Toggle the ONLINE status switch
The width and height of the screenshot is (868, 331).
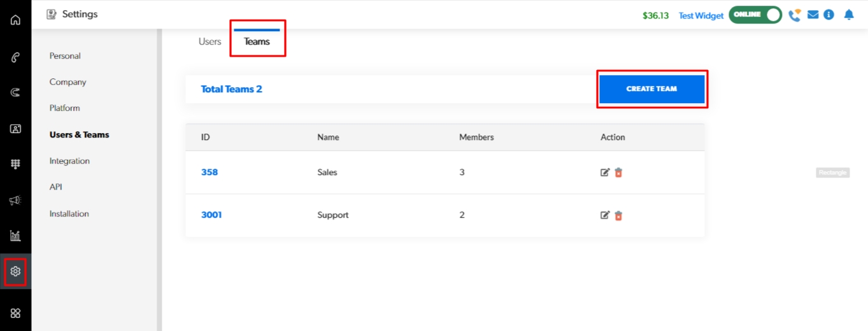pos(755,15)
